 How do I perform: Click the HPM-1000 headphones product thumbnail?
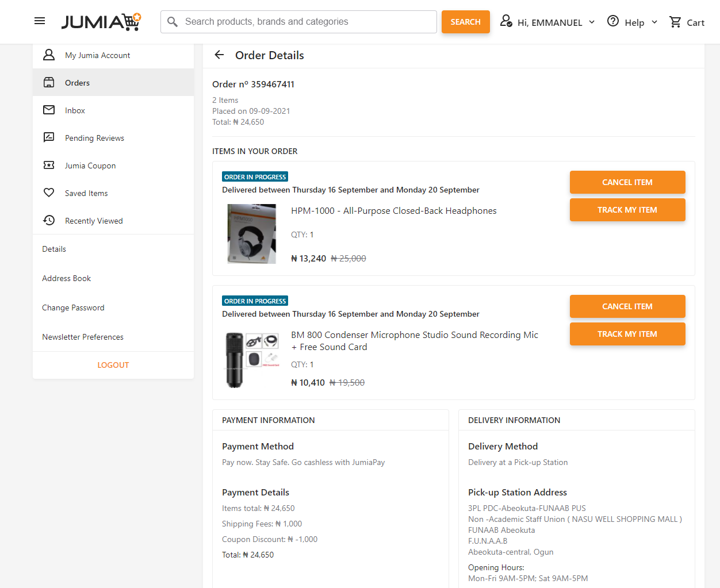click(252, 234)
